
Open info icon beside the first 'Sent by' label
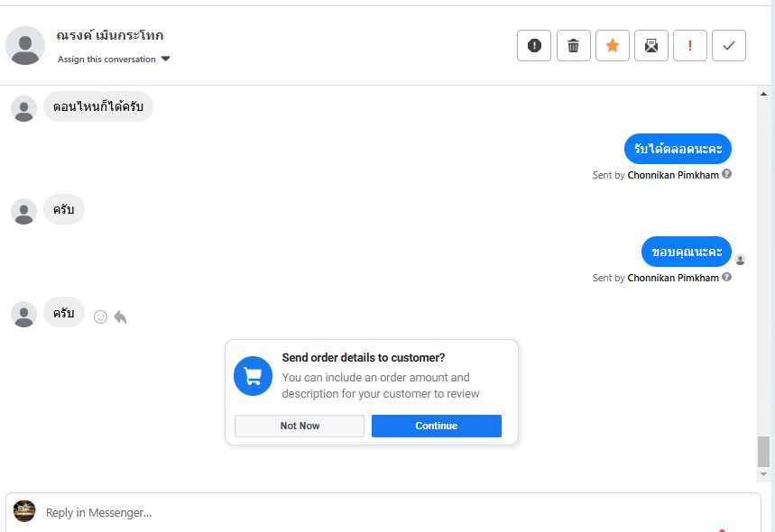point(727,174)
